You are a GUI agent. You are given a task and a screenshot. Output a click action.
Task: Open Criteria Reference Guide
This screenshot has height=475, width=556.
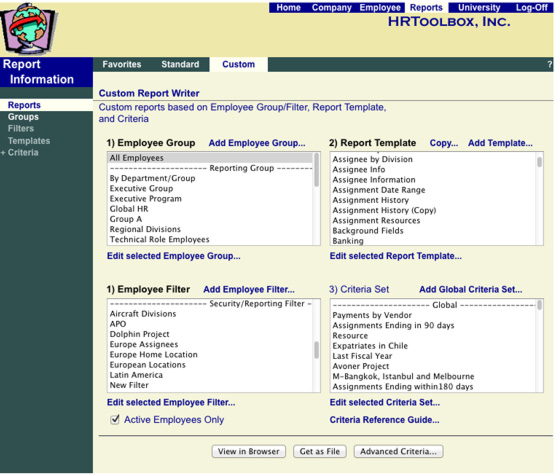tap(384, 420)
